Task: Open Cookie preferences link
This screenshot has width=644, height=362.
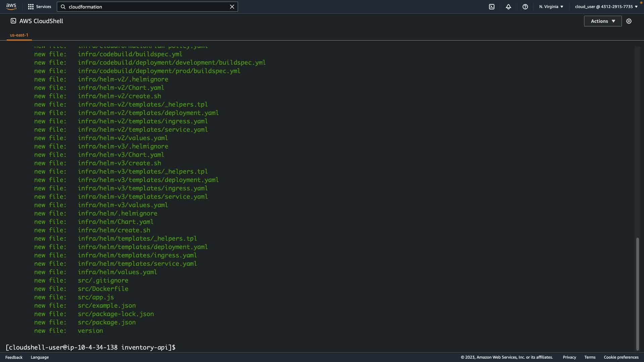Action: [x=621, y=357]
